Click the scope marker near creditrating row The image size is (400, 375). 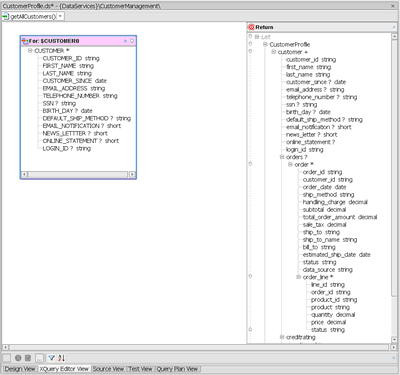coord(250,329)
